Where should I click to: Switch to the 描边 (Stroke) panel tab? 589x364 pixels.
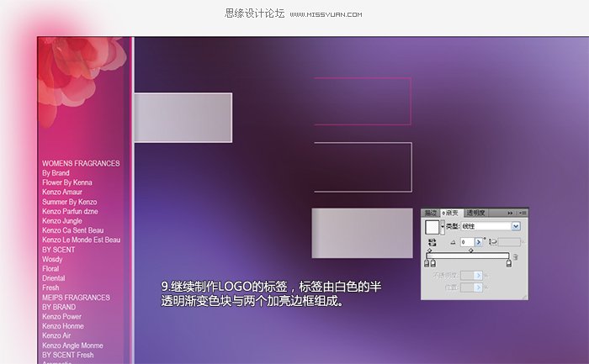tap(431, 213)
